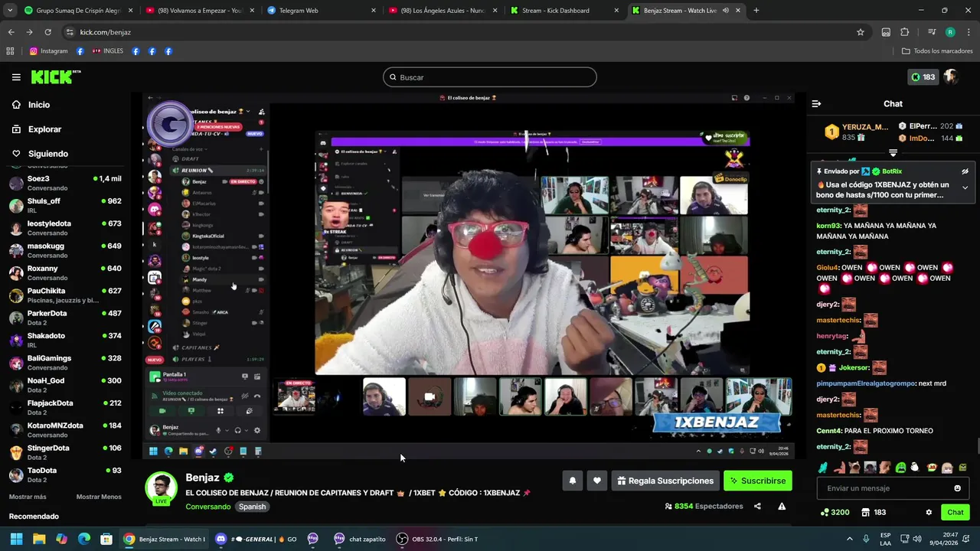Open the browser extensions puzzle icon
Viewport: 980px width, 551px height.
click(x=904, y=32)
